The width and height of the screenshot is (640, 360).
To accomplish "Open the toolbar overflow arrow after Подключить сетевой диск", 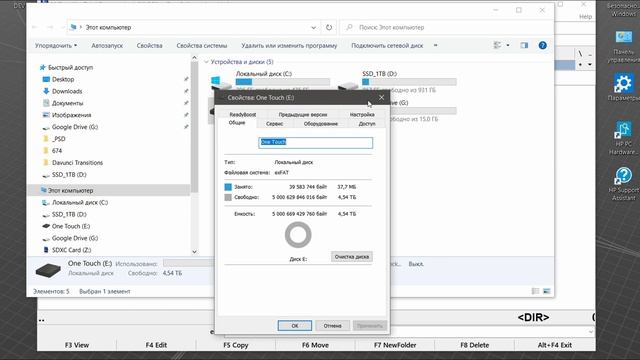I will 436,45.
